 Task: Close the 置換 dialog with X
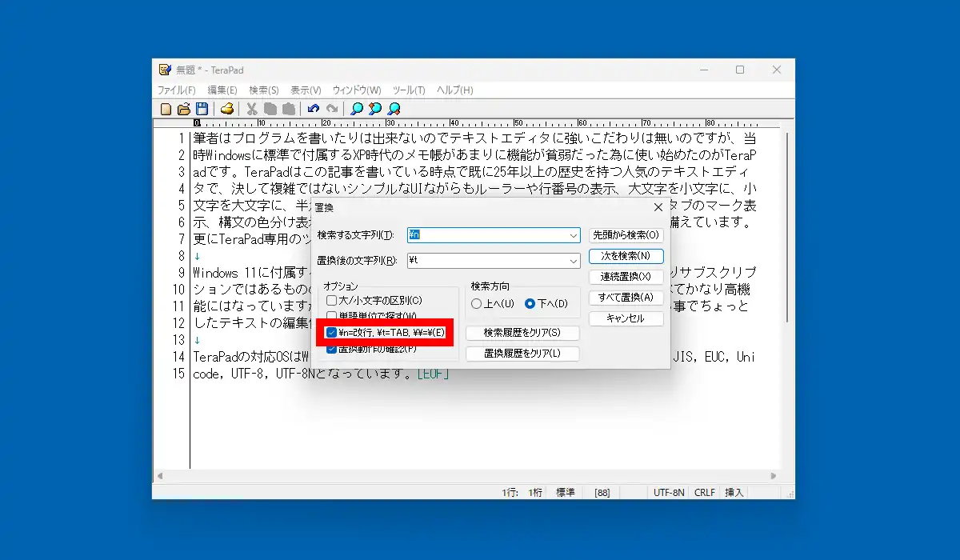point(658,207)
